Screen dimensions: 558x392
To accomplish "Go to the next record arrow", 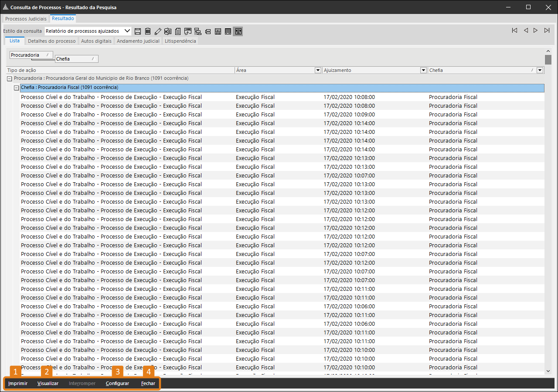I will pos(535,31).
